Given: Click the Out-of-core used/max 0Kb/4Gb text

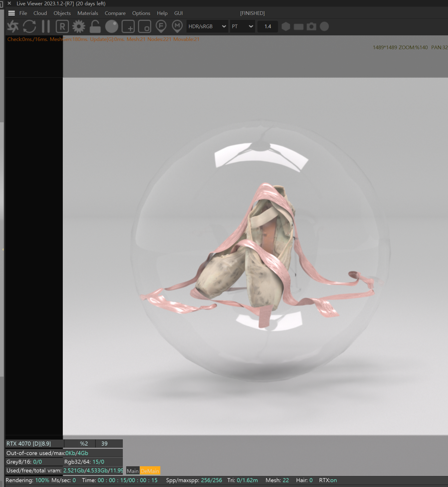Looking at the screenshot, I should coord(47,453).
